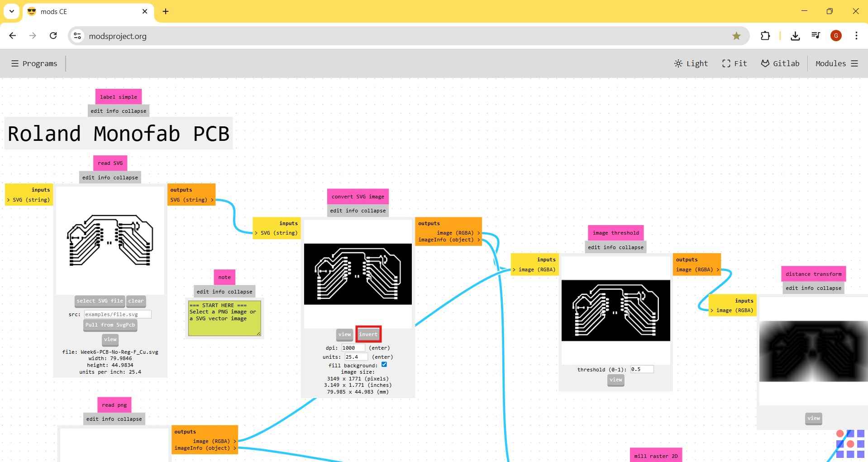Open the tab search dropdown
Screen dimensions: 868x462
(x=12, y=11)
